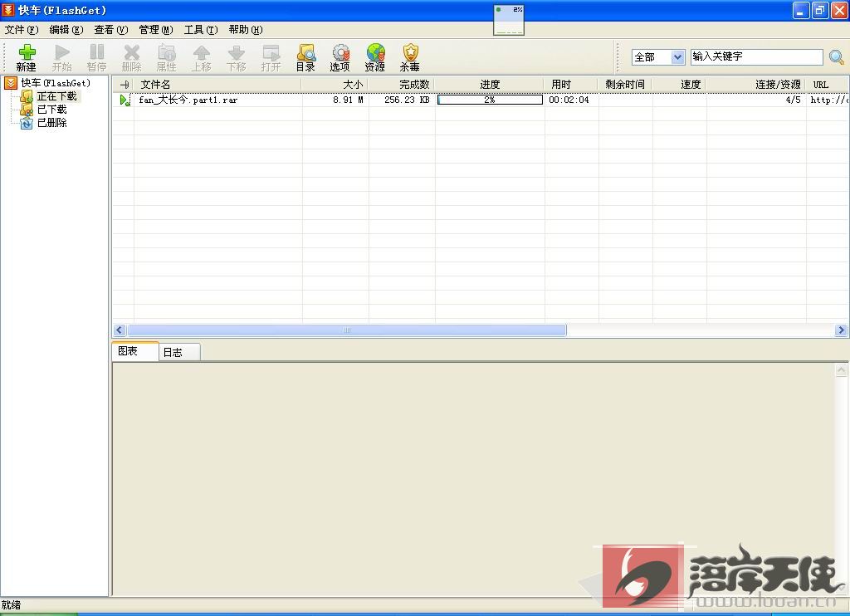Select the file fan_大长今.part1.rar

tap(188, 100)
